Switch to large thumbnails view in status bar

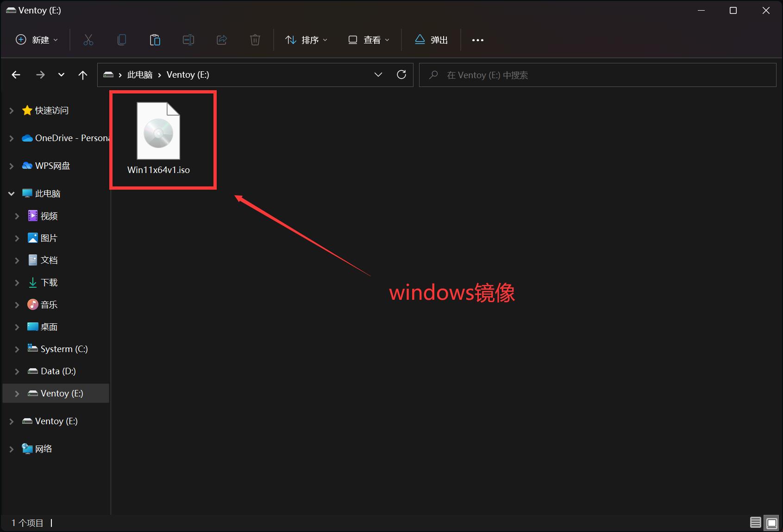pos(771,522)
